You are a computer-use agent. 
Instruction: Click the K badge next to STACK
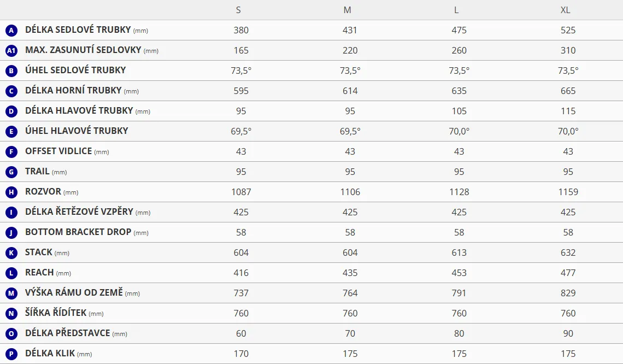pyautogui.click(x=11, y=253)
